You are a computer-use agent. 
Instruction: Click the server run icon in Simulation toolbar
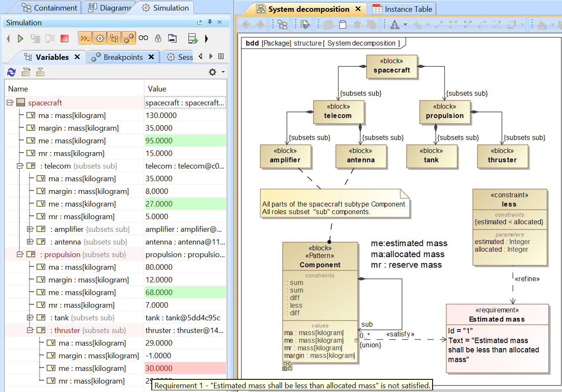pos(193,39)
